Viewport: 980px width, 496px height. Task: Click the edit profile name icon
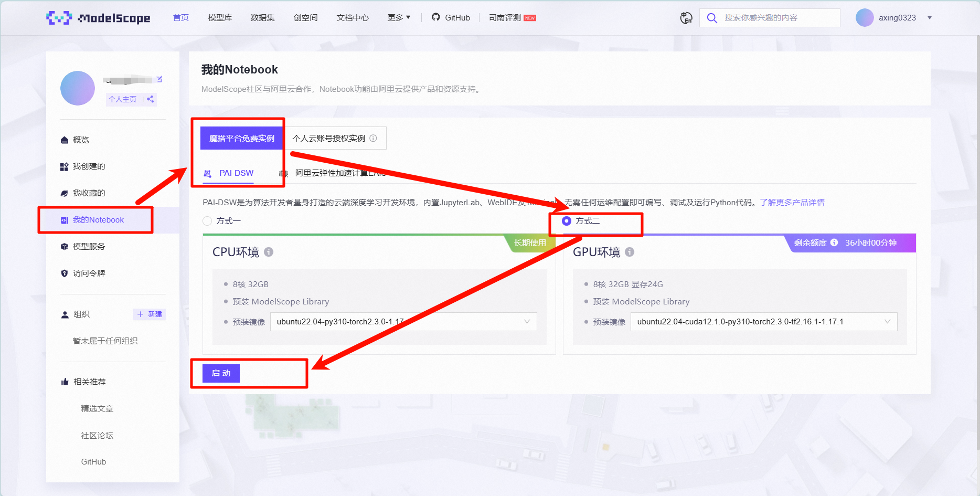pos(159,79)
